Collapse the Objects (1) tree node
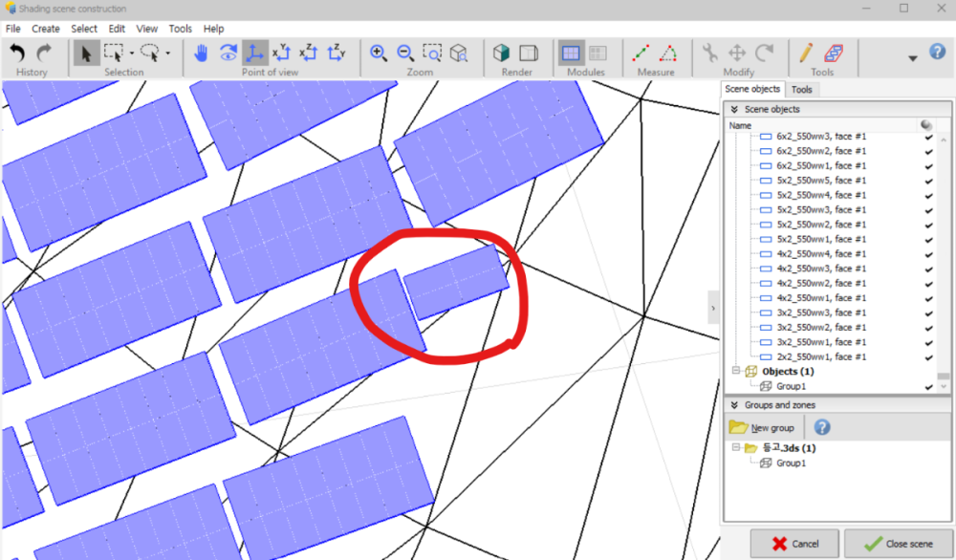This screenshot has width=956, height=560. [736, 372]
